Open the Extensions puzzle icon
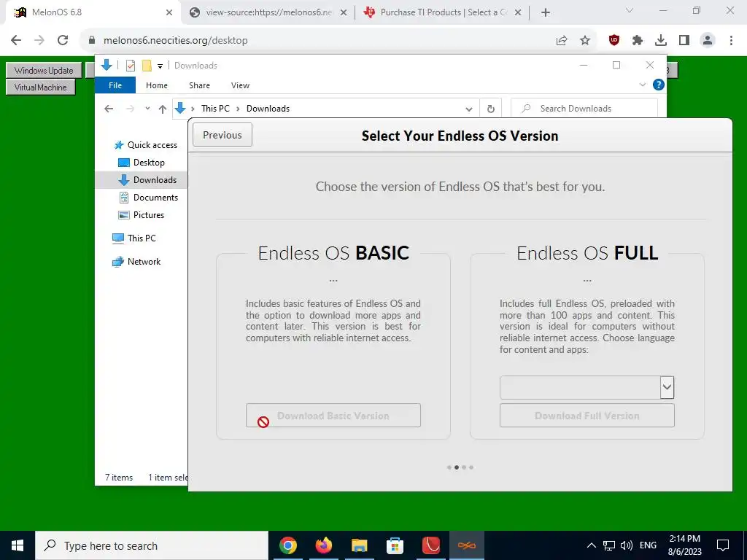Viewport: 747px width, 560px height. pos(638,41)
